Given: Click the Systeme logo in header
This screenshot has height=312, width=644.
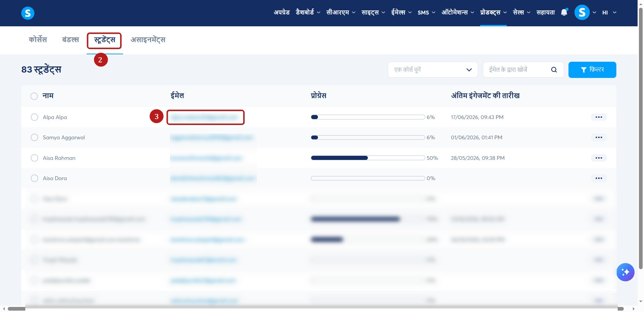Looking at the screenshot, I should tap(28, 13).
